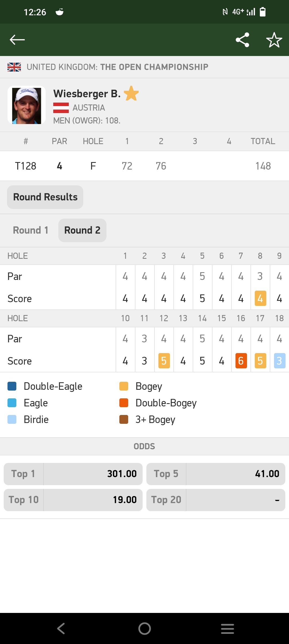Image resolution: width=289 pixels, height=644 pixels.
Task: Select the Top 10 odds 19.00
Action: [x=73, y=500]
